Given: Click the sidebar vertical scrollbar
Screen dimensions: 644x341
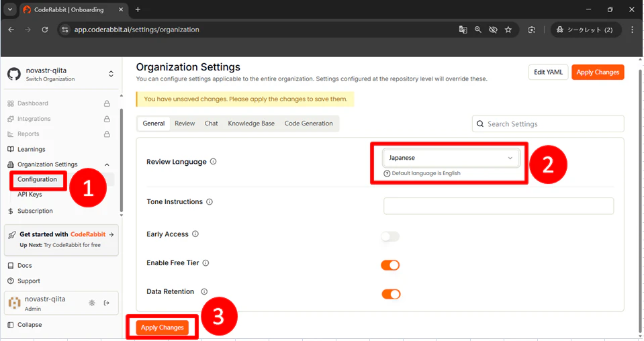Looking at the screenshot, I should coord(121,160).
